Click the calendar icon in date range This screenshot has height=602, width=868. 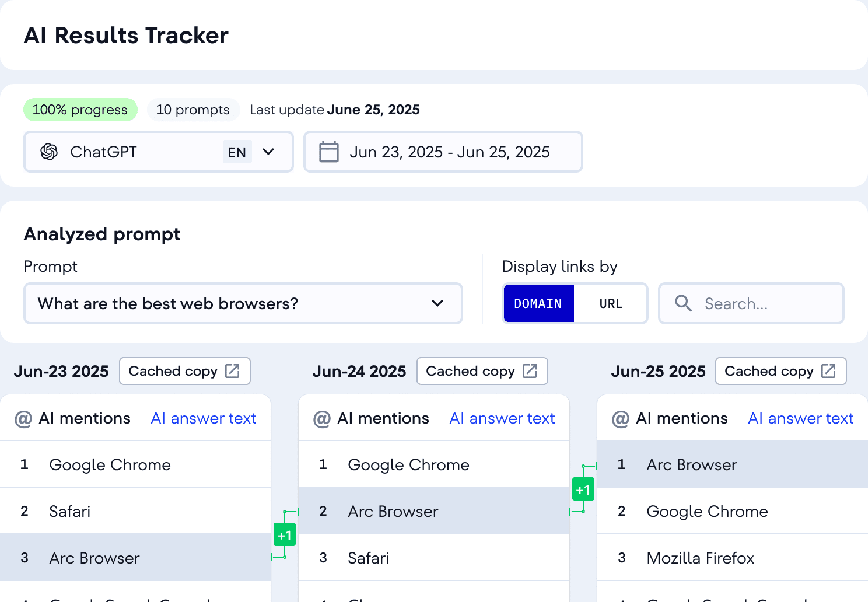click(329, 152)
